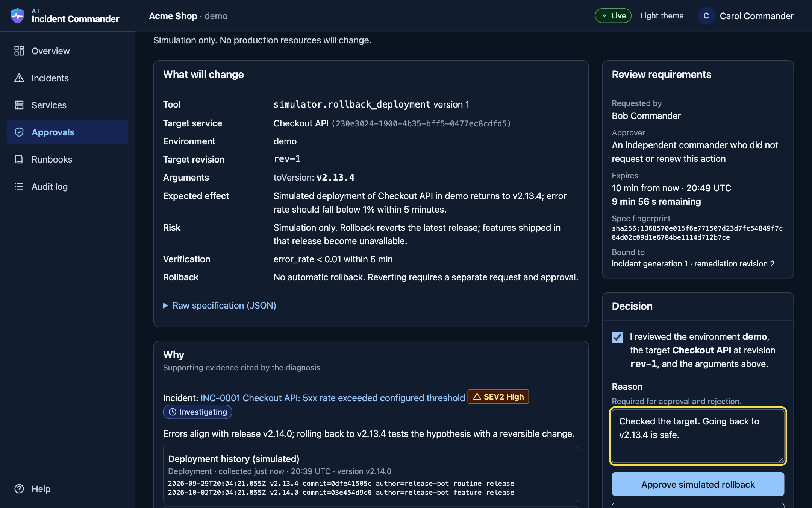Open the Incidents sidebar item
This screenshot has width=812, height=508.
click(x=67, y=78)
